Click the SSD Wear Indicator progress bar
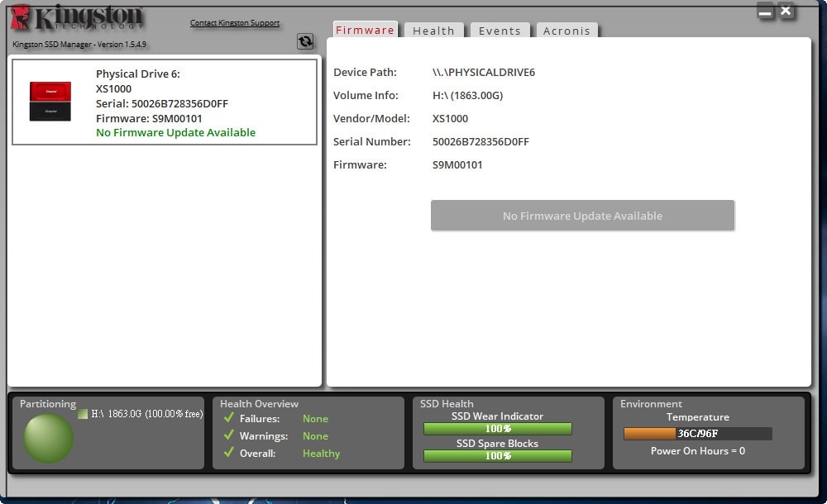This screenshot has width=827, height=504. (x=497, y=429)
